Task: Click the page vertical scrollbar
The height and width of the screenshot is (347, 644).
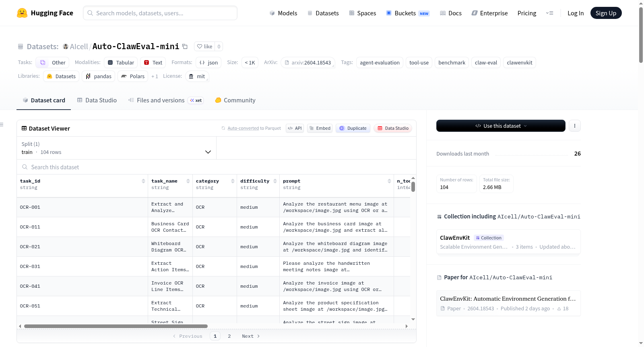Action: (641, 35)
